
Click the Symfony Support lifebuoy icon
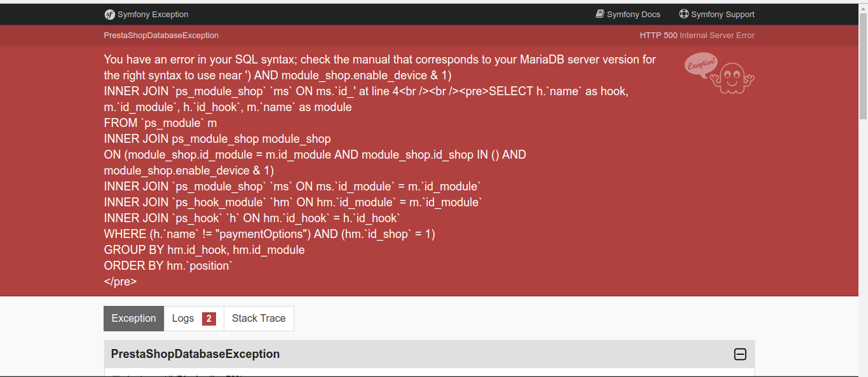684,14
